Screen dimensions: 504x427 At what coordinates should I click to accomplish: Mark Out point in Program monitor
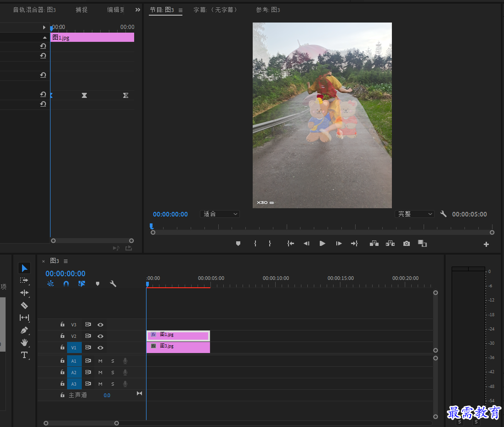[x=270, y=244]
